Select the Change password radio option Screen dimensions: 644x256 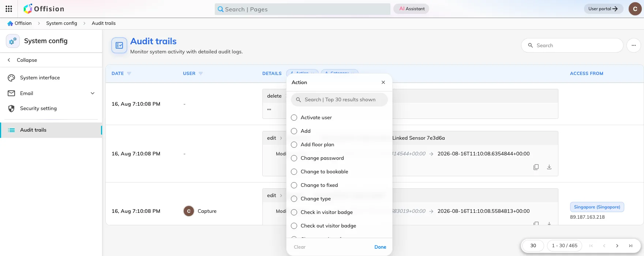[294, 158]
